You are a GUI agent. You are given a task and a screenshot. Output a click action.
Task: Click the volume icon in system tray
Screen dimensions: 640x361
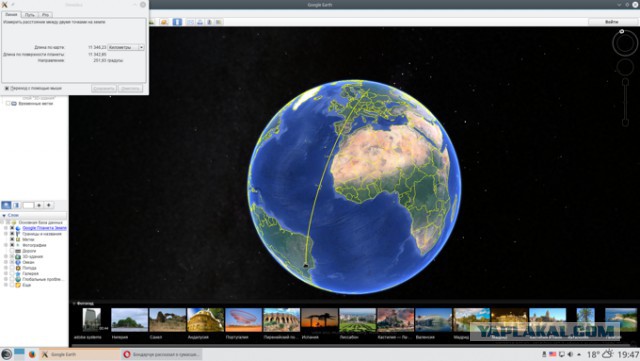[x=571, y=354]
